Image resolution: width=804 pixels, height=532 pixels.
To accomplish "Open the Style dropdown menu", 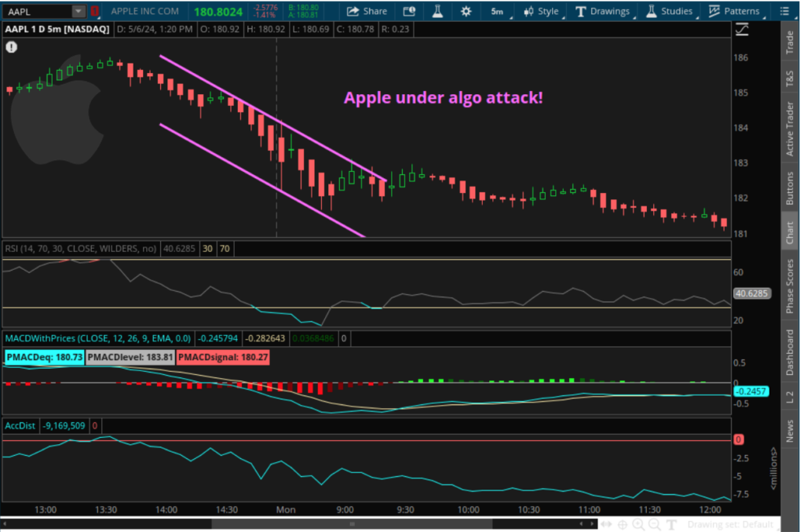I will [x=542, y=11].
